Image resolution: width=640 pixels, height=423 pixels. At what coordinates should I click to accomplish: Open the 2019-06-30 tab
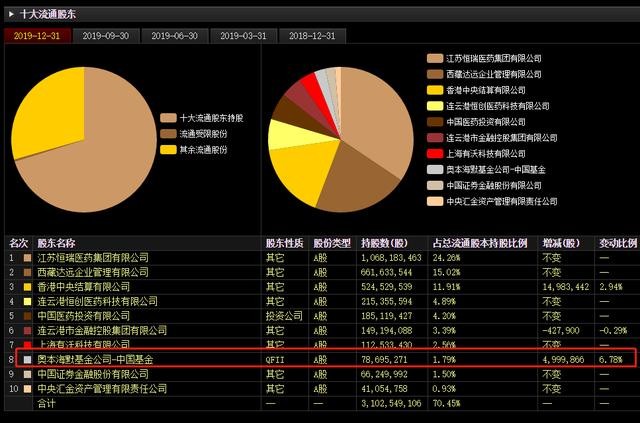click(x=175, y=36)
